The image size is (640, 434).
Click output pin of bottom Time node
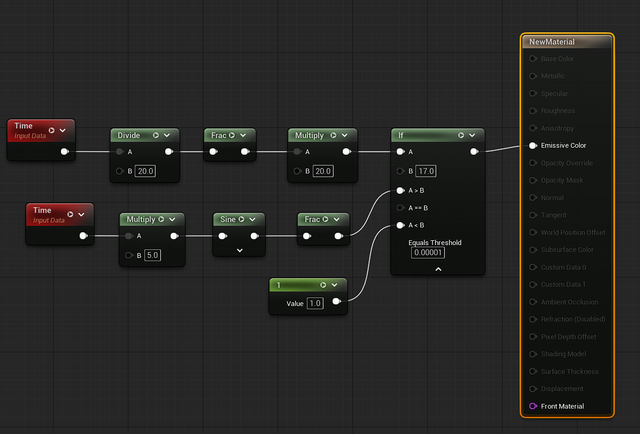click(x=83, y=236)
